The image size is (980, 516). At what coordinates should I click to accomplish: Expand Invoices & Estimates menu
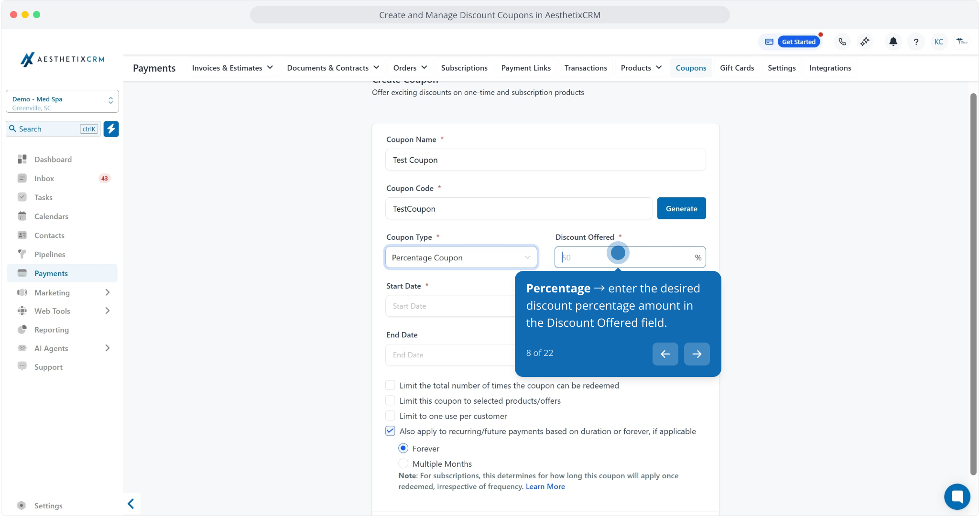pos(232,68)
